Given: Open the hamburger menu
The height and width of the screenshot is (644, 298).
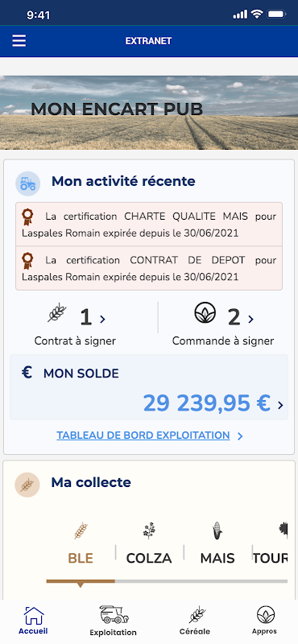Looking at the screenshot, I should (x=19, y=41).
